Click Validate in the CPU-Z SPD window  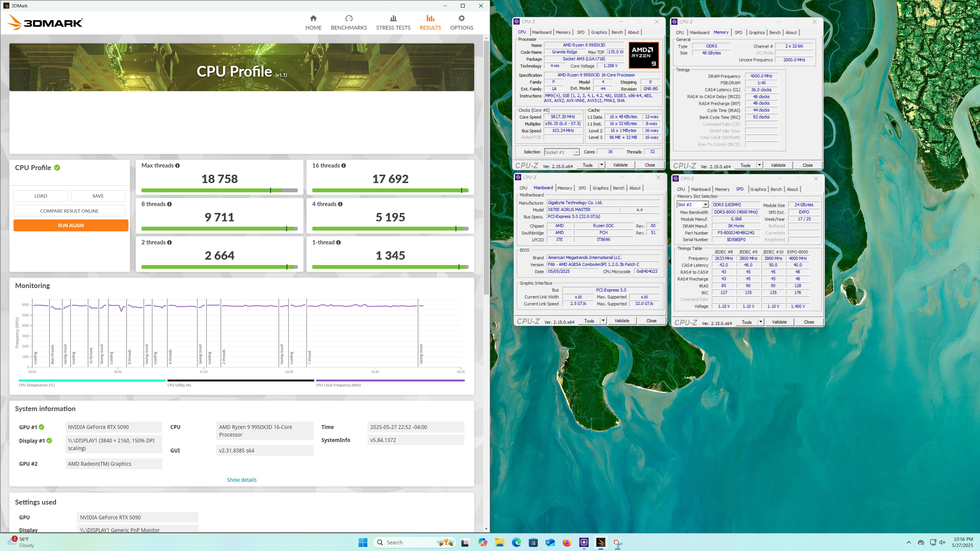779,322
